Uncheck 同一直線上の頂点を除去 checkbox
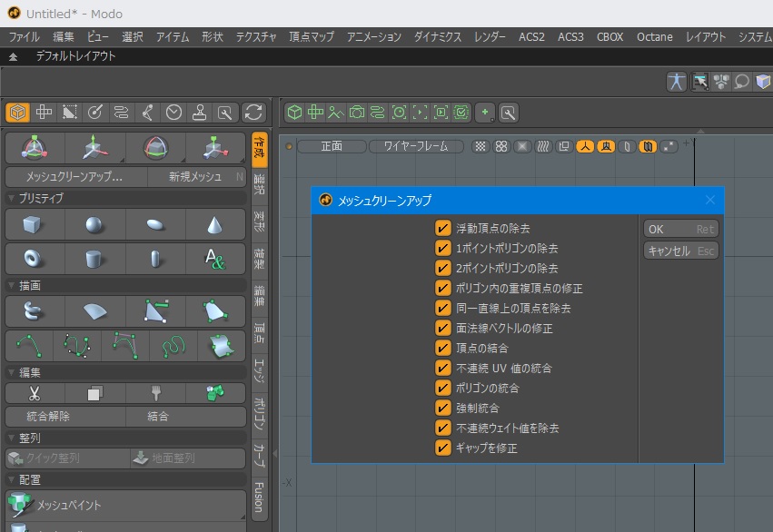This screenshot has width=773, height=532. click(x=442, y=308)
